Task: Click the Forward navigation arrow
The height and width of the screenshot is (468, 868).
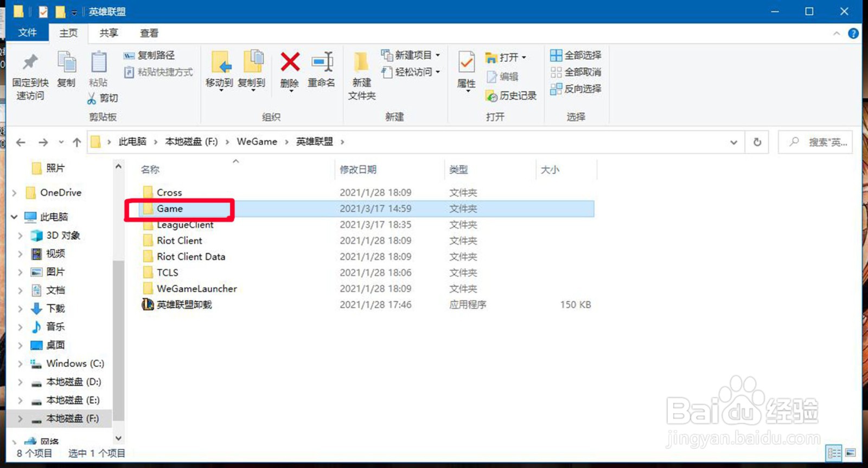Action: (43, 142)
